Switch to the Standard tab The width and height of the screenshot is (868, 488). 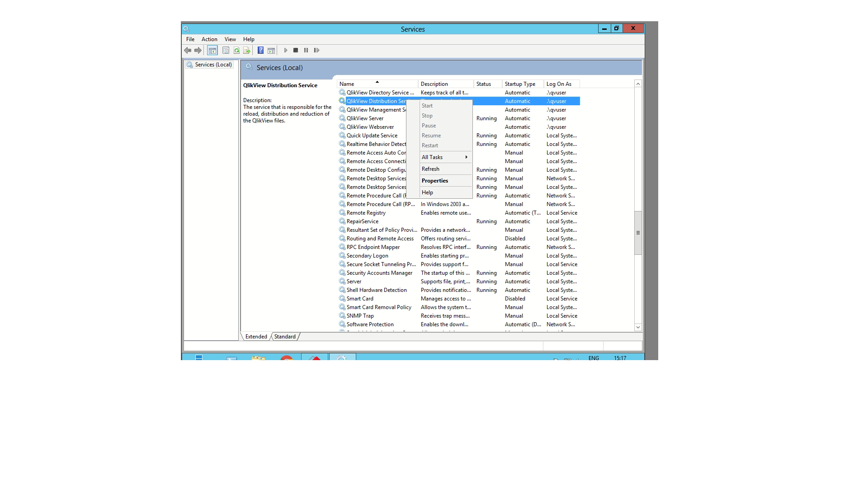click(285, 337)
